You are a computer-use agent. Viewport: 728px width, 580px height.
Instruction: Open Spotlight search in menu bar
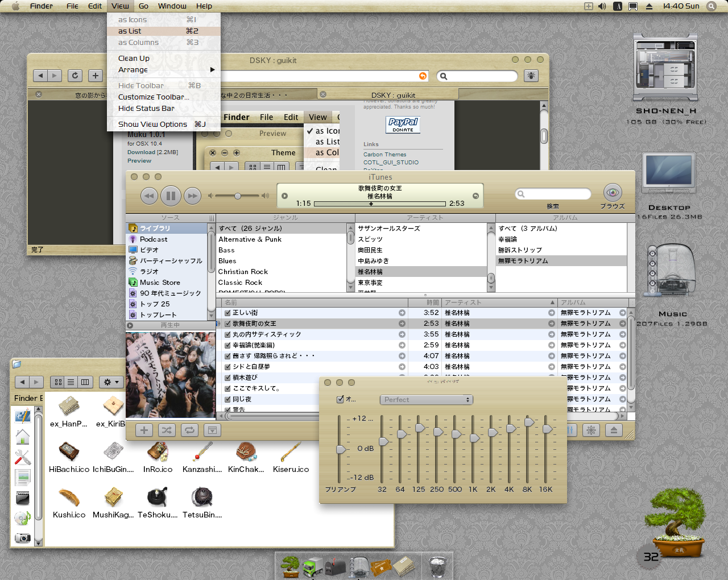point(712,6)
